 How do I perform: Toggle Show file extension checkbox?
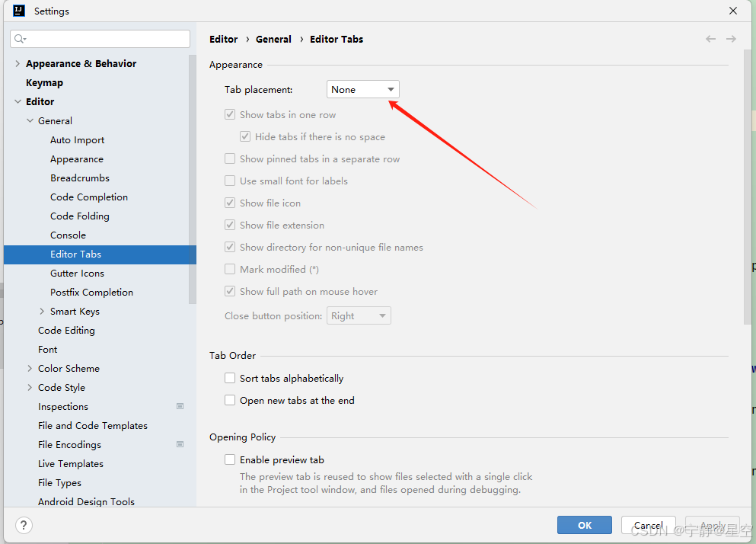(230, 225)
